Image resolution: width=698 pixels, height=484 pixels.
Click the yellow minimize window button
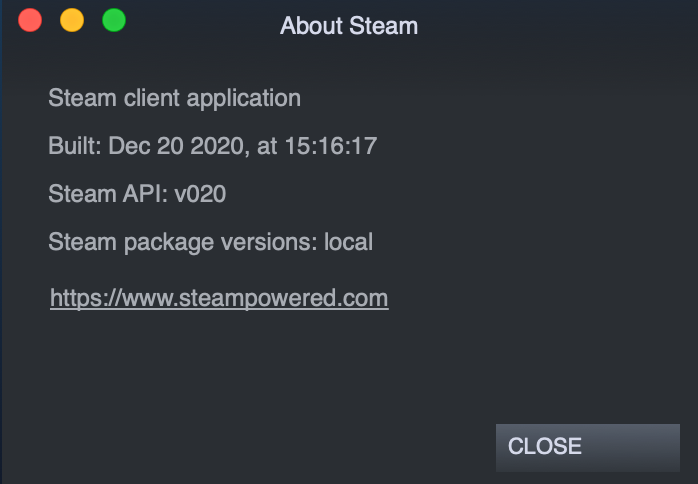click(x=72, y=20)
